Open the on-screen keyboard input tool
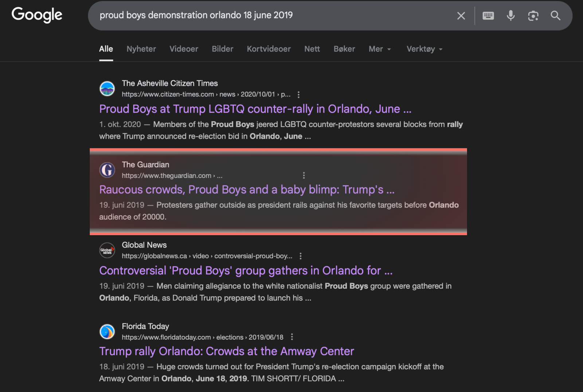The height and width of the screenshot is (392, 583). [x=488, y=16]
